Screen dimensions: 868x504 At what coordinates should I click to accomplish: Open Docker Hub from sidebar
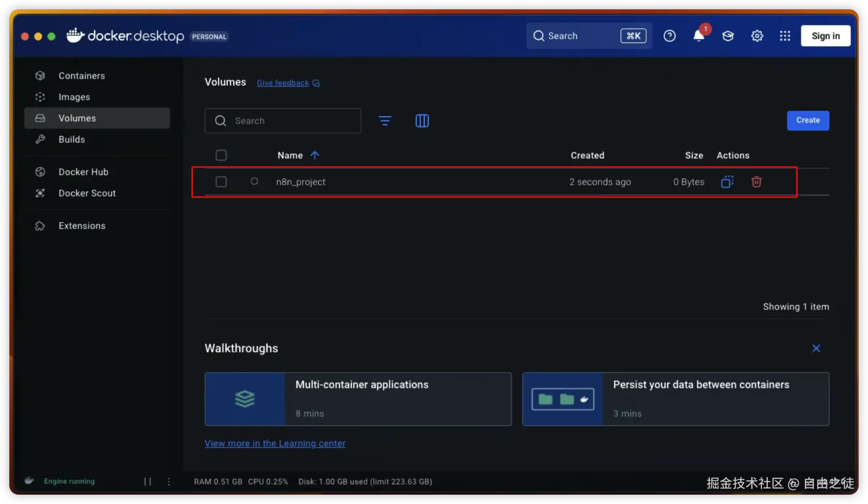click(97, 172)
